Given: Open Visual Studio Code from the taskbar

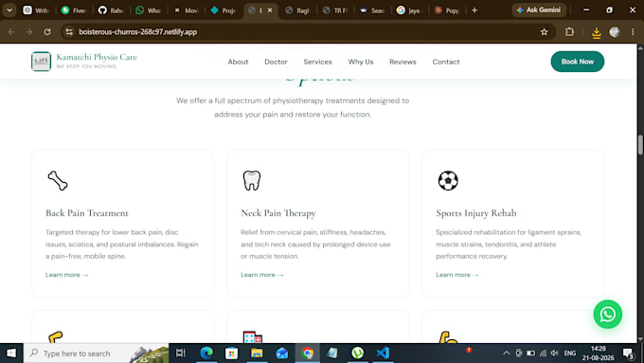Looking at the screenshot, I should (383, 353).
